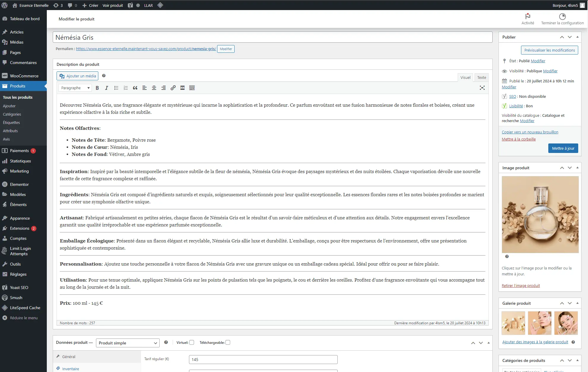Image resolution: width=588 pixels, height=372 pixels.
Task: Open the Produit simple type dropdown
Action: coord(128,343)
